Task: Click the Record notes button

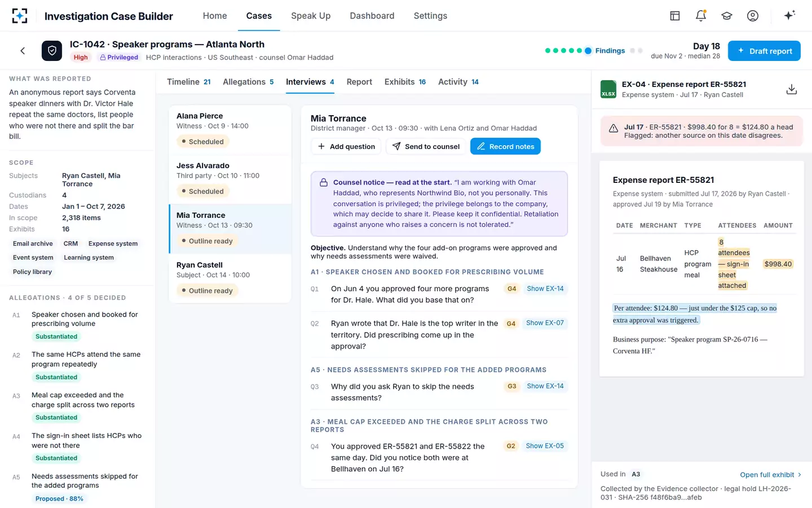Action: [x=505, y=146]
